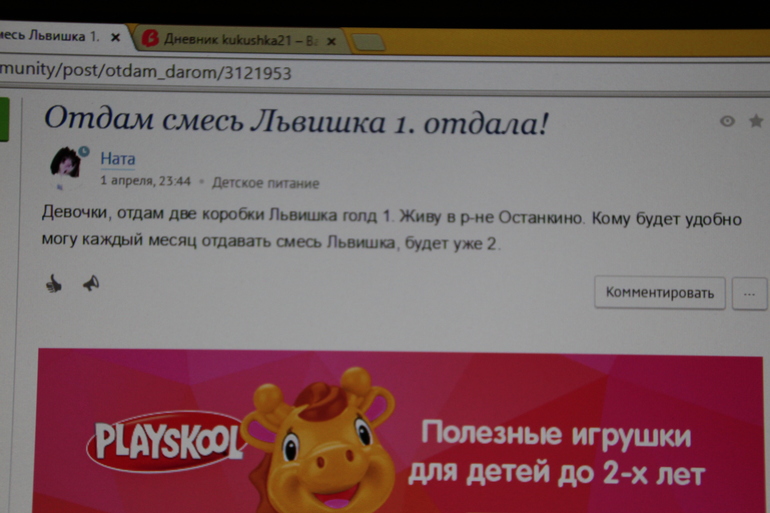This screenshot has width=770, height=513.
Task: Open the three-dots more options menu
Action: (x=749, y=293)
